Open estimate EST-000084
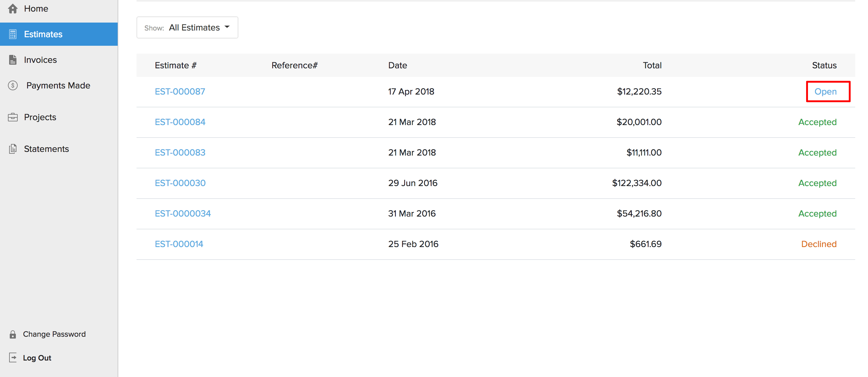The image size is (868, 377). click(x=180, y=122)
